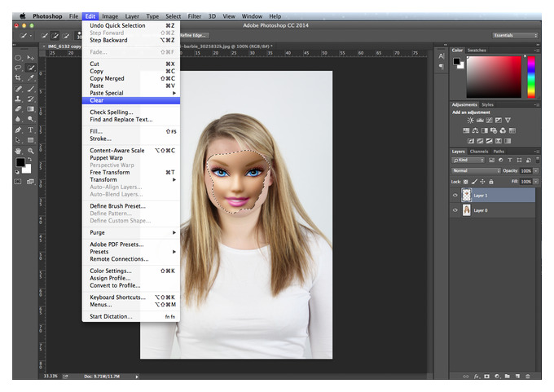Choose Clear from the Edit menu
Viewport: 554px width, 392px height.
[x=130, y=100]
